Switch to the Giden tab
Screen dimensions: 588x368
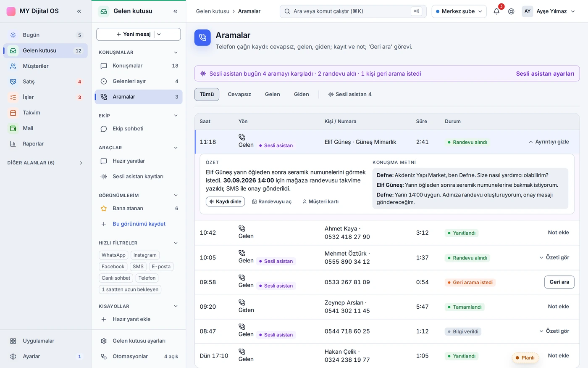pos(302,94)
